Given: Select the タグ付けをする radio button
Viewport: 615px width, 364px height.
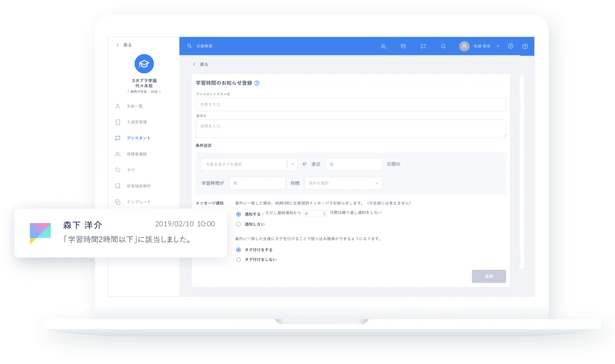Looking at the screenshot, I should (238, 250).
